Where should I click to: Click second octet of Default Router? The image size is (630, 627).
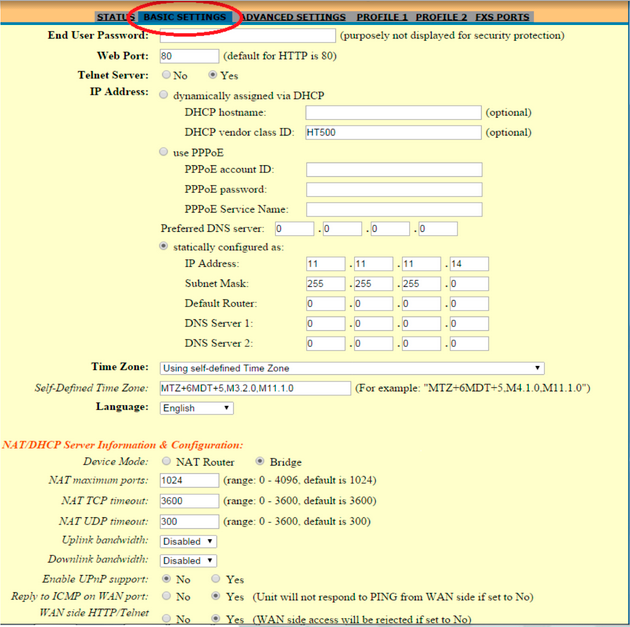click(x=373, y=304)
